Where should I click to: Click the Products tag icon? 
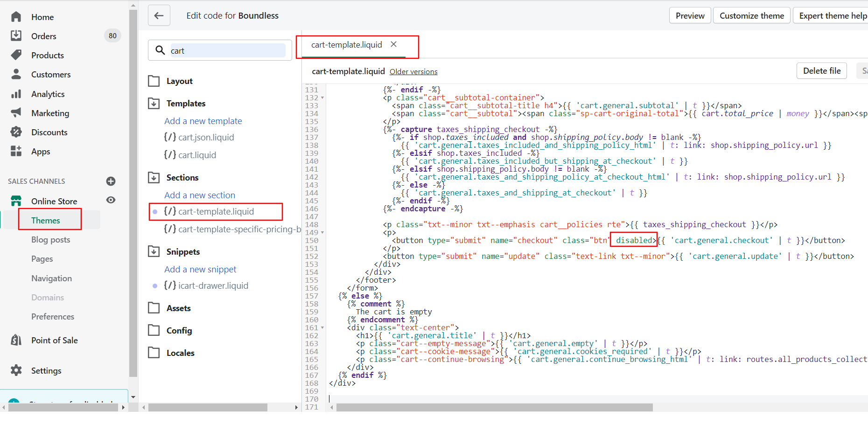coord(16,55)
